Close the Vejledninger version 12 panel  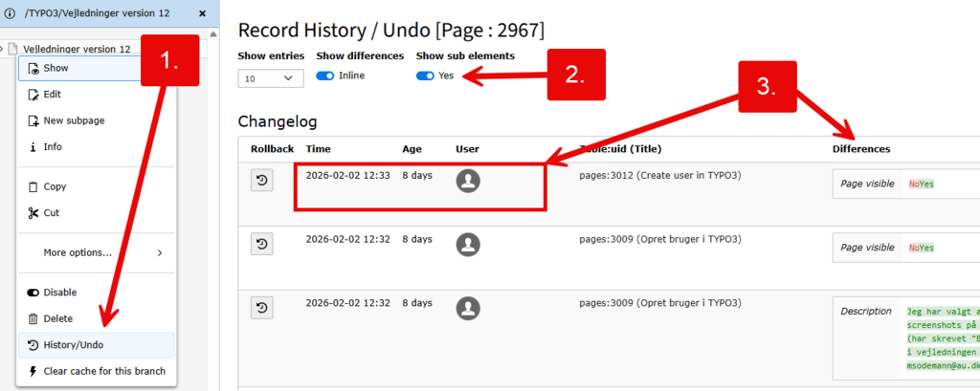pyautogui.click(x=202, y=13)
